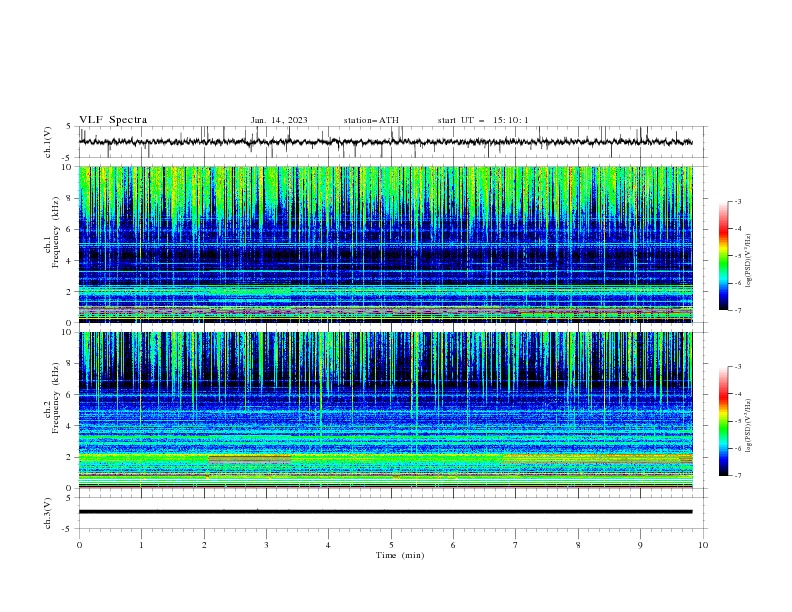
Task: Click the "station=ATH" header label
Action: [x=371, y=120]
